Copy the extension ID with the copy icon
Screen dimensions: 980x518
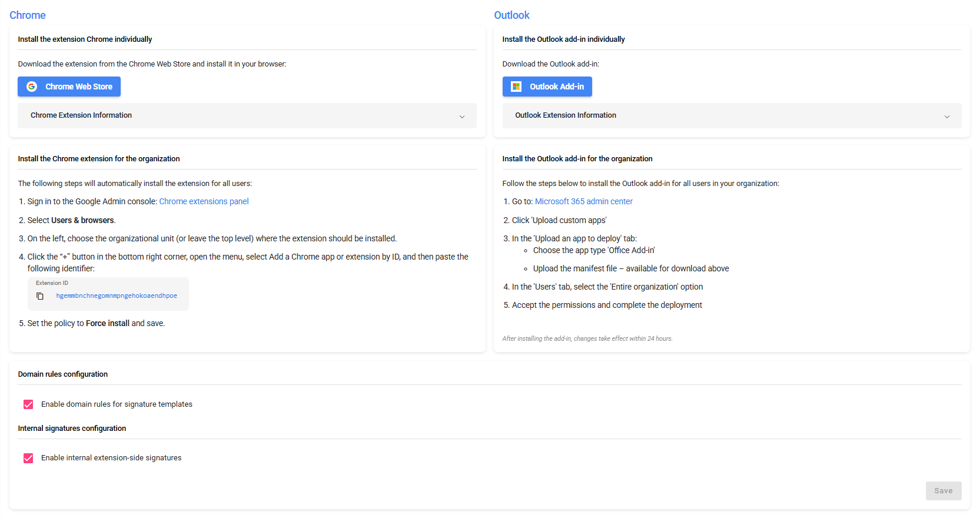40,296
